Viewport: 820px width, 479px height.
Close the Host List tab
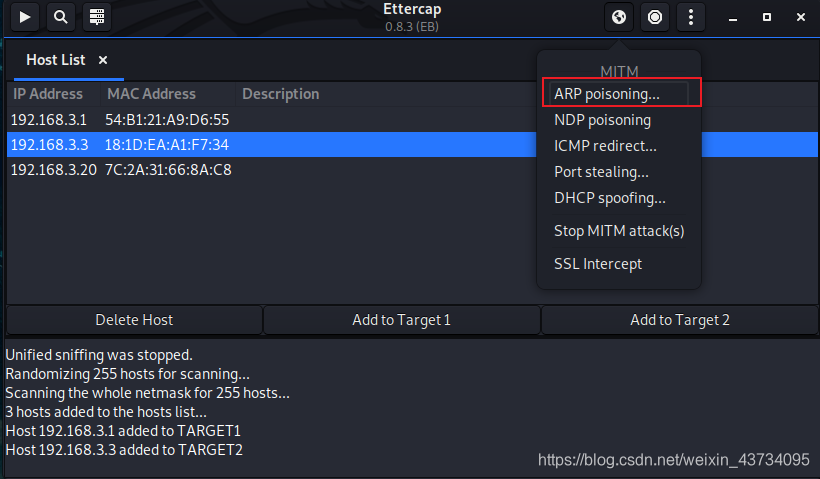[x=103, y=60]
